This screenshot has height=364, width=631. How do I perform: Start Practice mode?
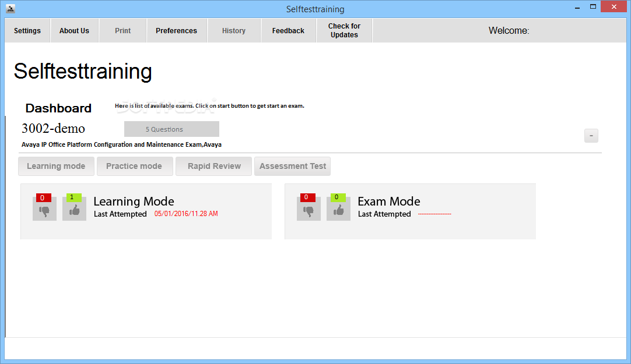pos(134,167)
